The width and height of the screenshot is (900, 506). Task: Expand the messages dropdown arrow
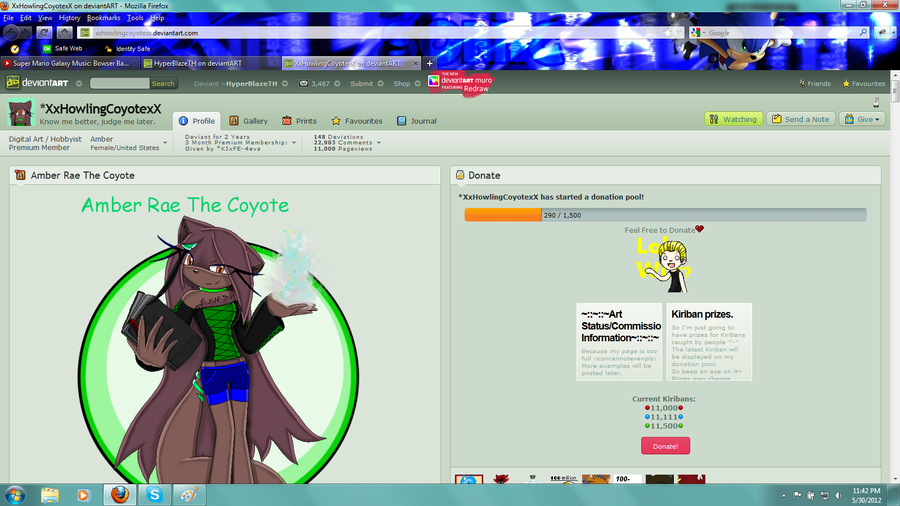point(337,84)
